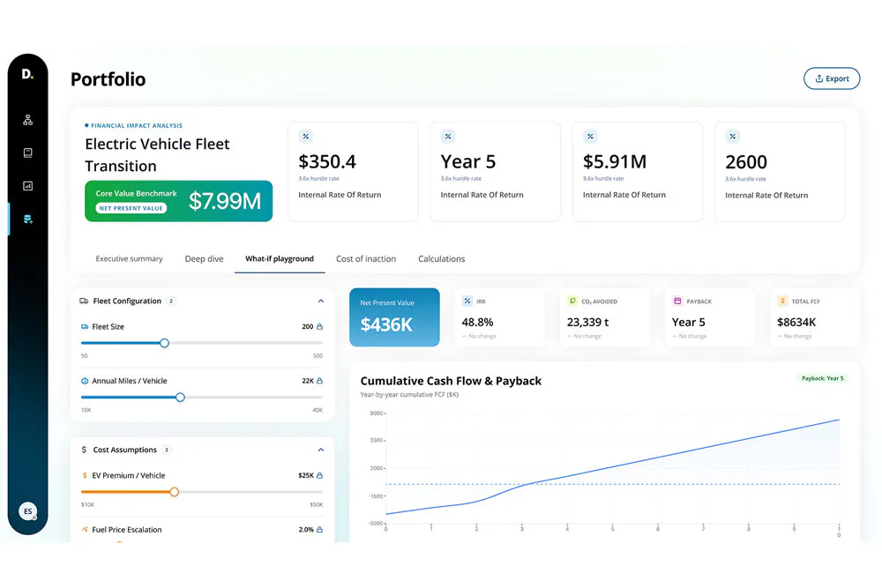882x588 pixels.
Task: Click the Fleet Size vehicle icon
Action: pyautogui.click(x=85, y=326)
